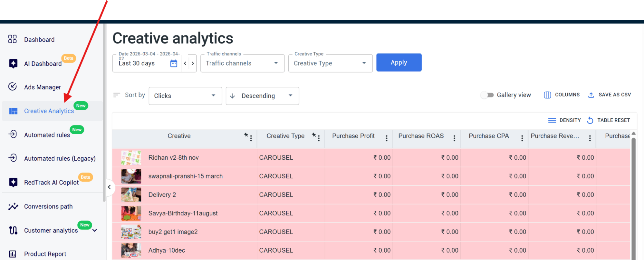
Task: Open Creative column options menu
Action: tap(251, 138)
